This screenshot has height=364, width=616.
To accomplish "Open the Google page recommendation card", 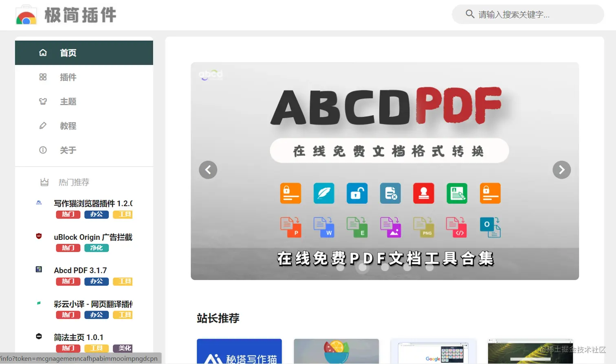I will click(x=433, y=351).
